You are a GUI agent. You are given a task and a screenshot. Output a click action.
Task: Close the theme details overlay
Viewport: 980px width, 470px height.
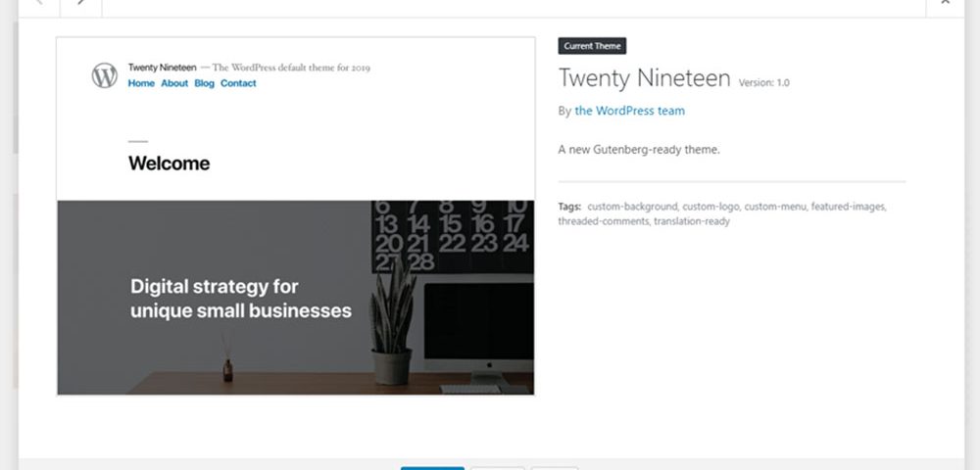click(x=945, y=4)
